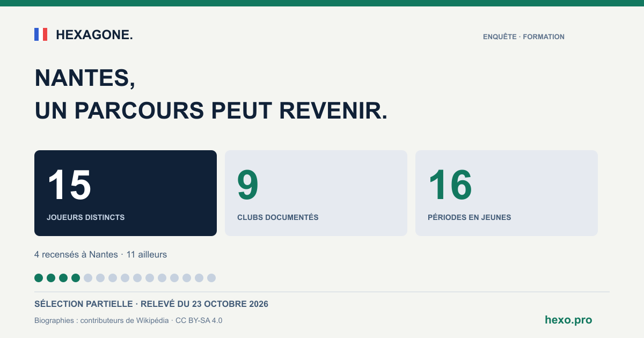Image resolution: width=644 pixels, height=338 pixels.
Task: Select the dark 15 joueurs distincts card
Action: pyautogui.click(x=126, y=193)
